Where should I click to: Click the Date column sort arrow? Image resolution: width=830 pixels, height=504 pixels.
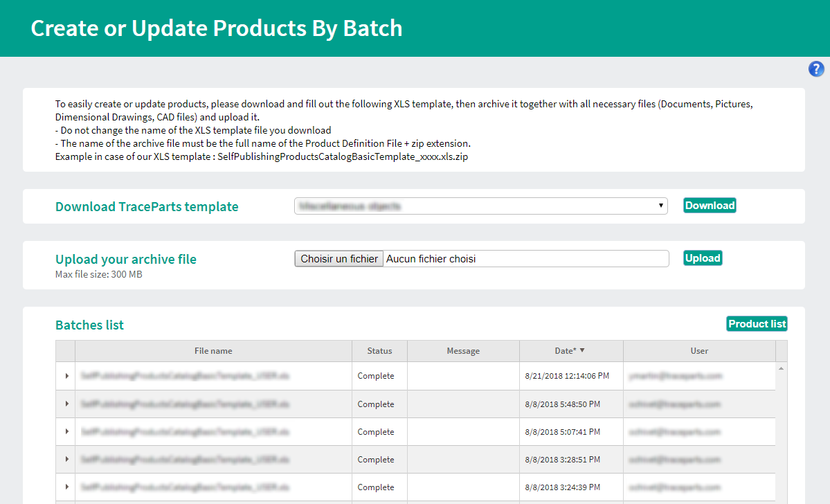click(582, 351)
